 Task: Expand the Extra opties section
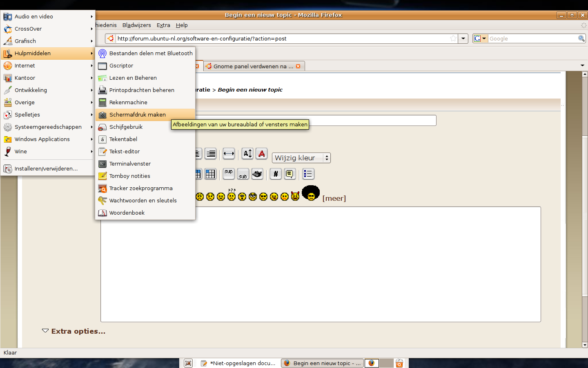[74, 331]
